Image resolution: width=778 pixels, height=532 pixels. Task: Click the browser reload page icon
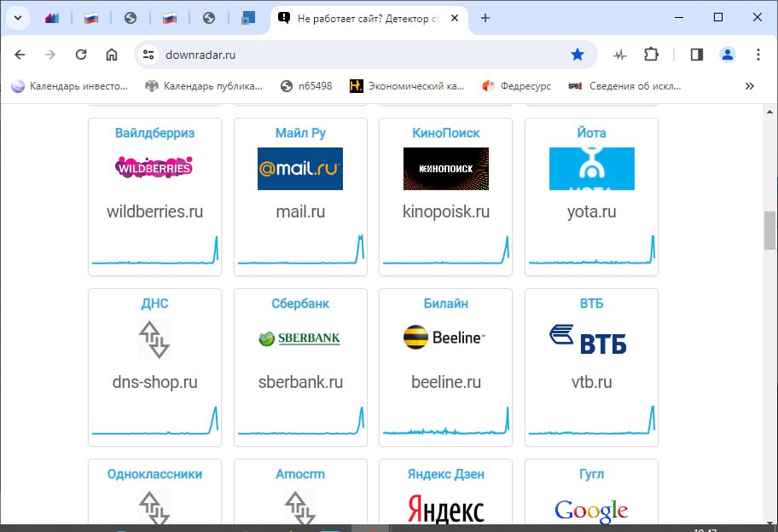click(x=81, y=55)
